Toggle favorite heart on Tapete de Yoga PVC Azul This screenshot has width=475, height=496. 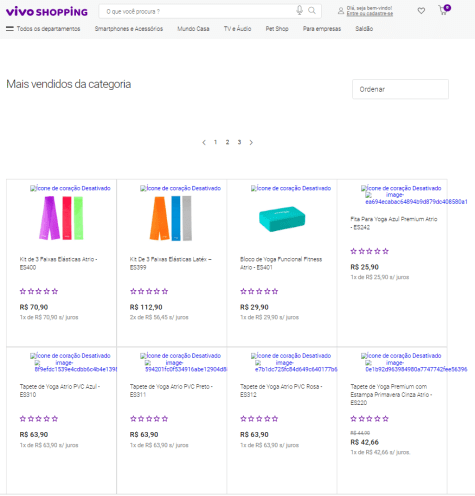pos(70,356)
